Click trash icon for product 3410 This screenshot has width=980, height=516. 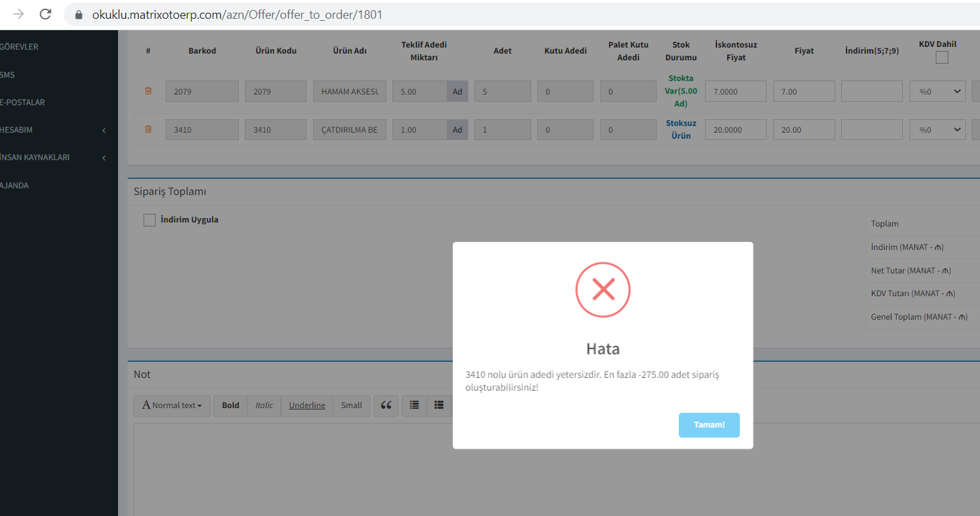pos(148,129)
